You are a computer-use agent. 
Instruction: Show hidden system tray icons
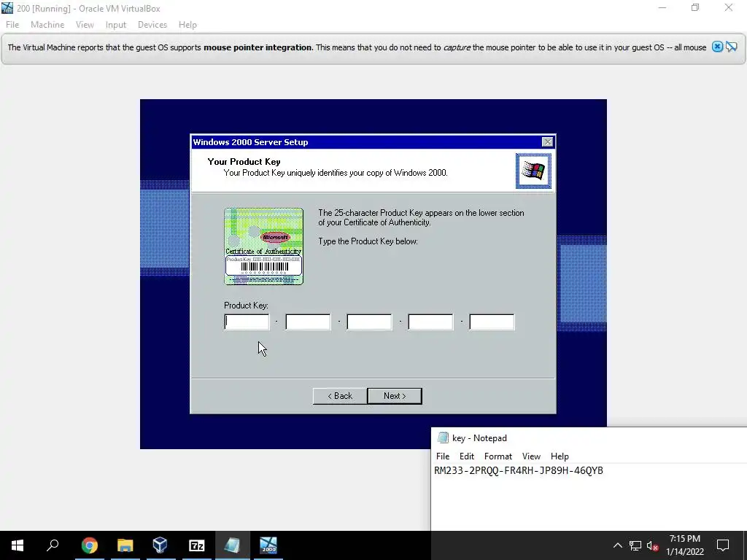617,545
